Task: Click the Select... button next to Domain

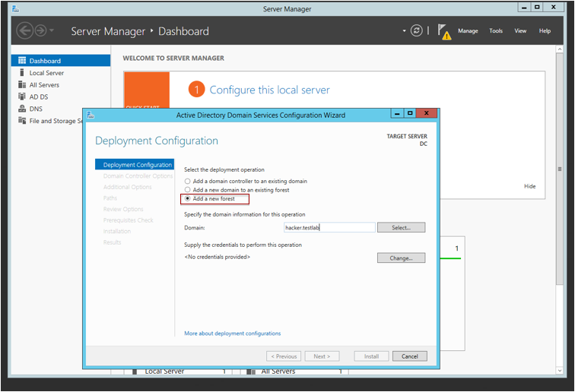Action: tap(401, 227)
